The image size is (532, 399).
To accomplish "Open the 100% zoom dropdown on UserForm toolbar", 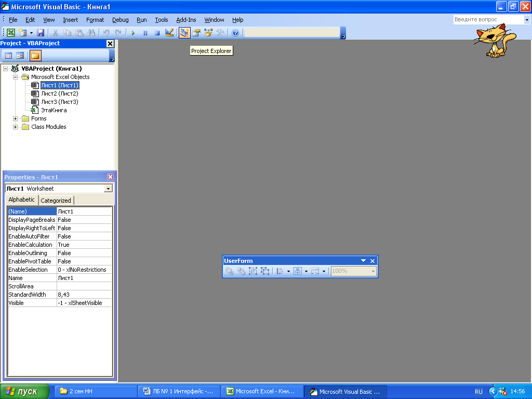I will pyautogui.click(x=373, y=271).
